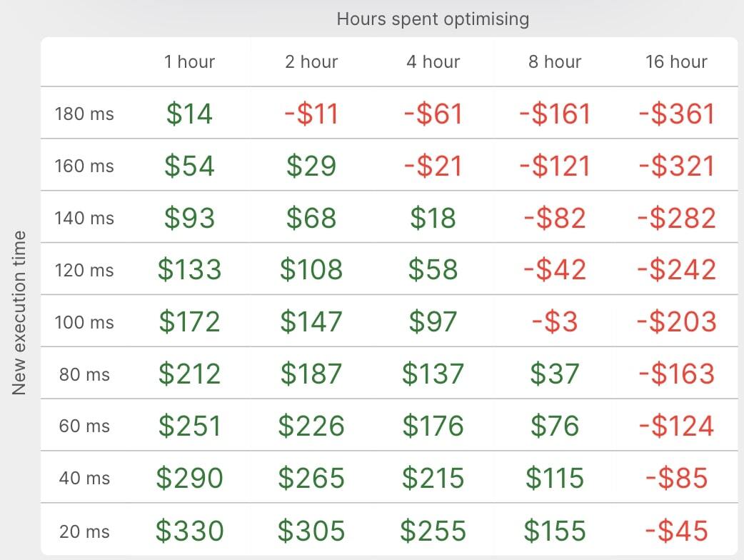Image resolution: width=744 pixels, height=560 pixels.
Task: Click the $108 cell
Action: 311,269
